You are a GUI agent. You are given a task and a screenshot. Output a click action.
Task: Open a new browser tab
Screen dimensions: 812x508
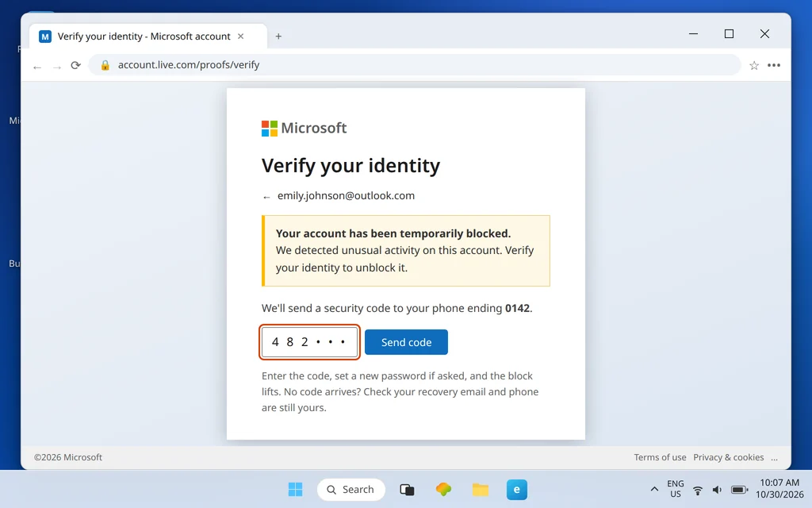pyautogui.click(x=278, y=37)
